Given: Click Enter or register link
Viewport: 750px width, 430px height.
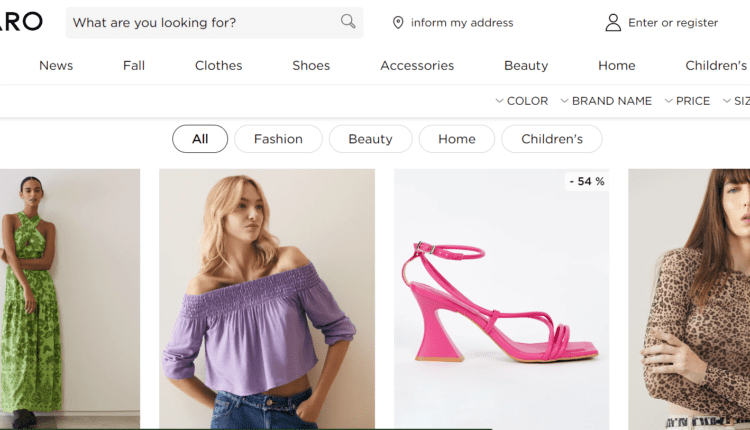Looking at the screenshot, I should (672, 23).
